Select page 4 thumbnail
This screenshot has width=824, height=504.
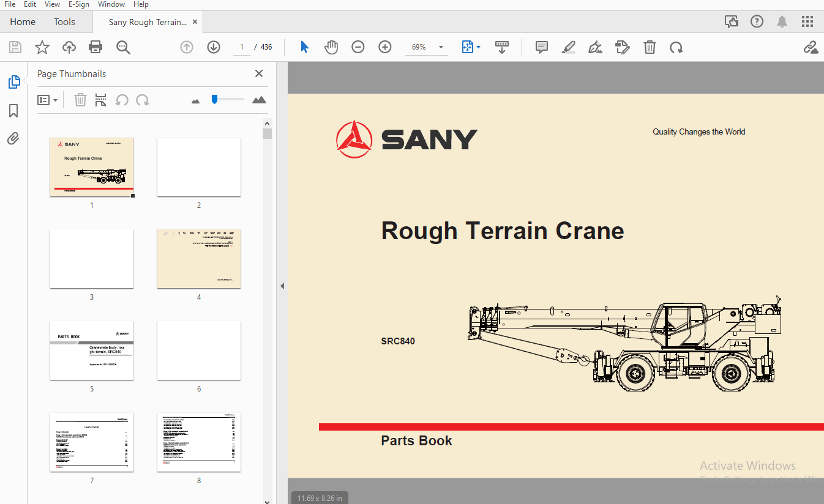coord(199,259)
